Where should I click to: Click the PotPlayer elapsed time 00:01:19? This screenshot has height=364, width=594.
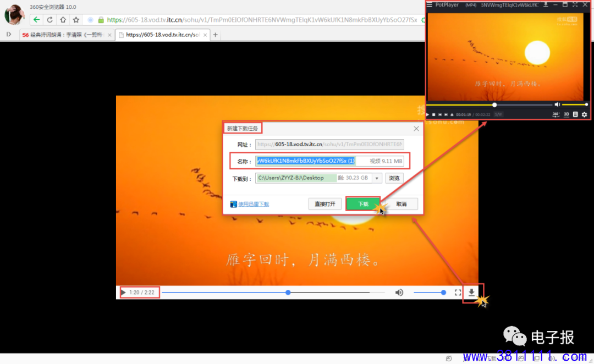pos(463,114)
